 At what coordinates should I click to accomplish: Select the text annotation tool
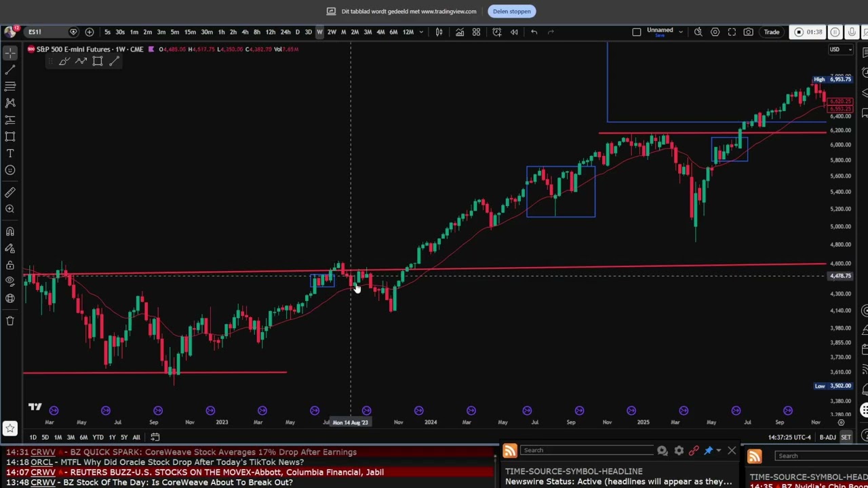tap(10, 153)
